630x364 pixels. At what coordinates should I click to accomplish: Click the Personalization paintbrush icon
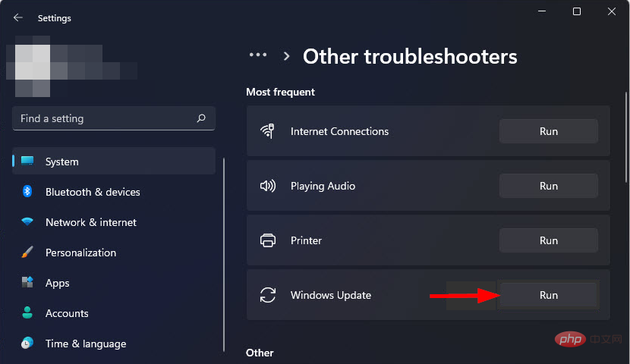27,253
